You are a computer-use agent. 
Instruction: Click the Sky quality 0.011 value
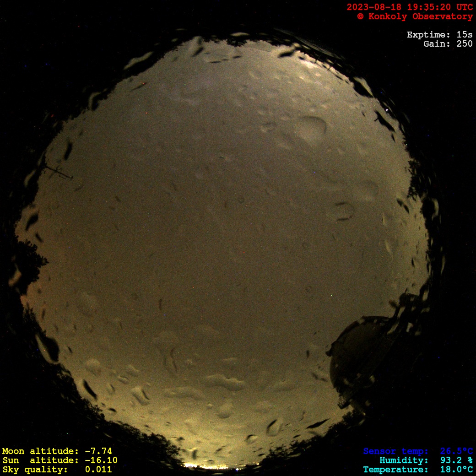tap(57, 470)
